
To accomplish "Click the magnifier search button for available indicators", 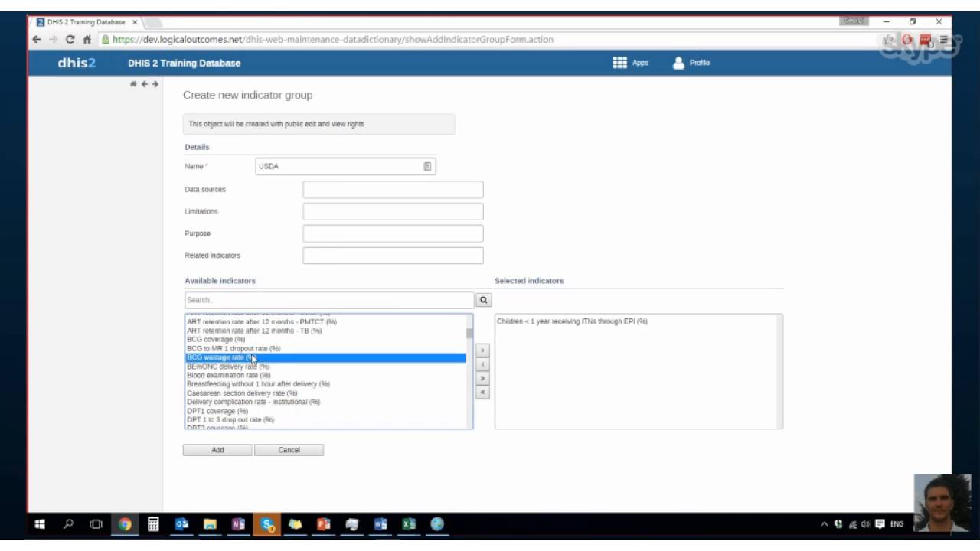I will 483,300.
